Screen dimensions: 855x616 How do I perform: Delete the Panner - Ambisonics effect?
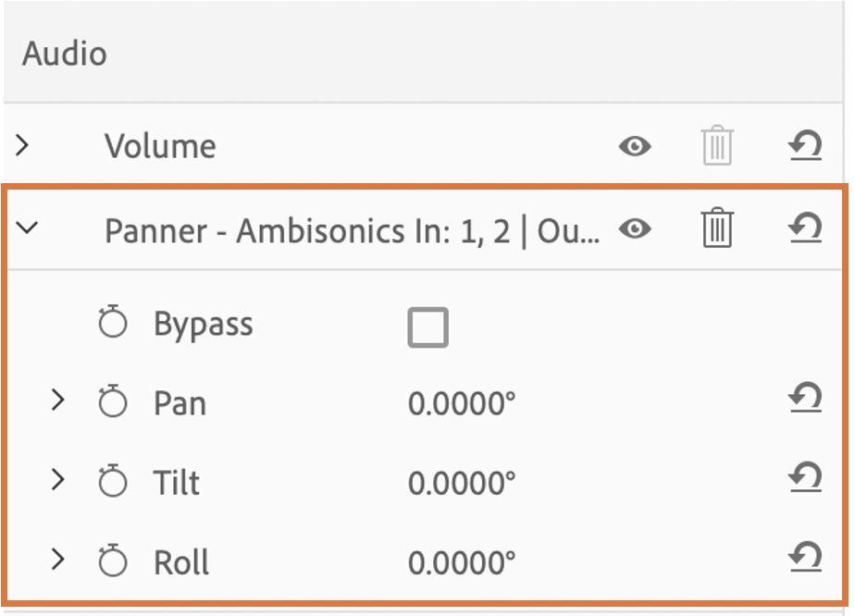[716, 228]
